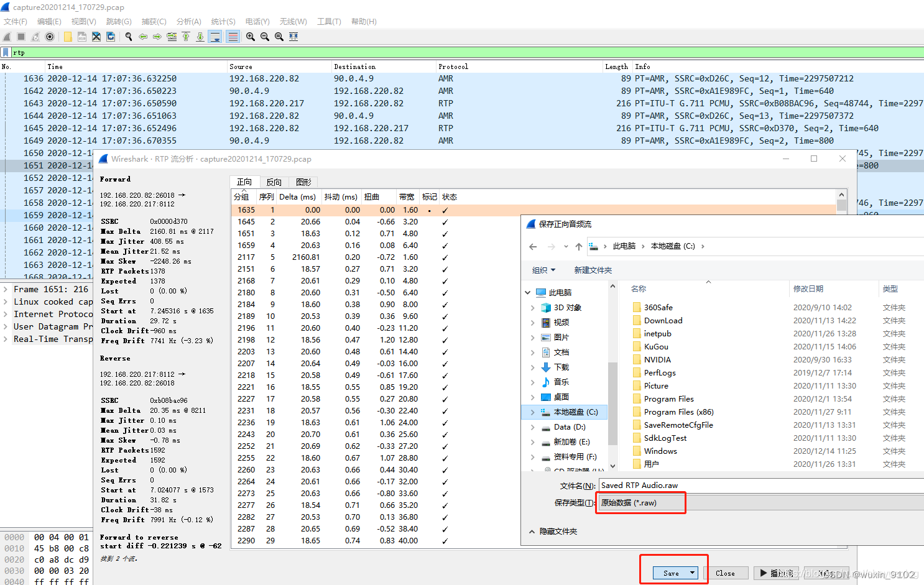Start a new packet capture
Screen dimensions: 924x585
tap(7, 37)
